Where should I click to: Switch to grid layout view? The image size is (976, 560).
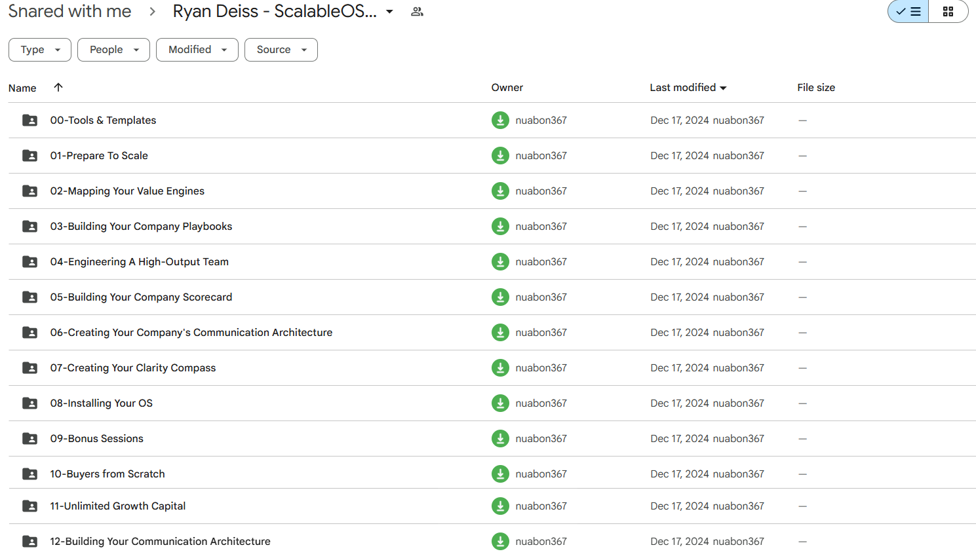[x=948, y=12]
